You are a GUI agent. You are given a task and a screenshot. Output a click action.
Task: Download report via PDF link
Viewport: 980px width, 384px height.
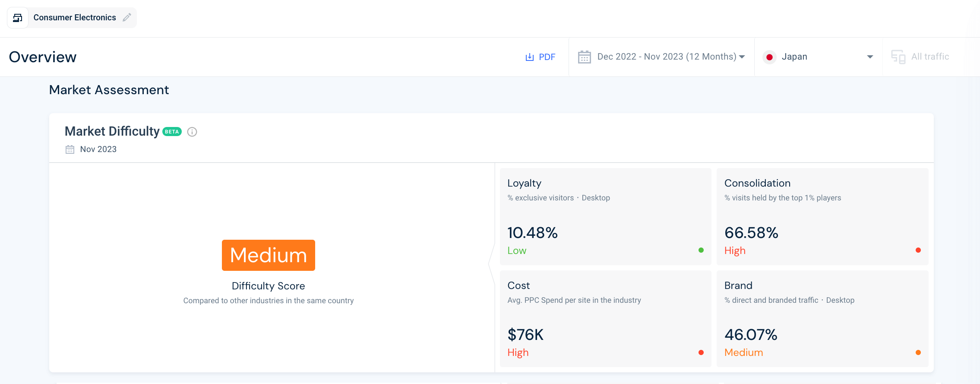pos(547,57)
